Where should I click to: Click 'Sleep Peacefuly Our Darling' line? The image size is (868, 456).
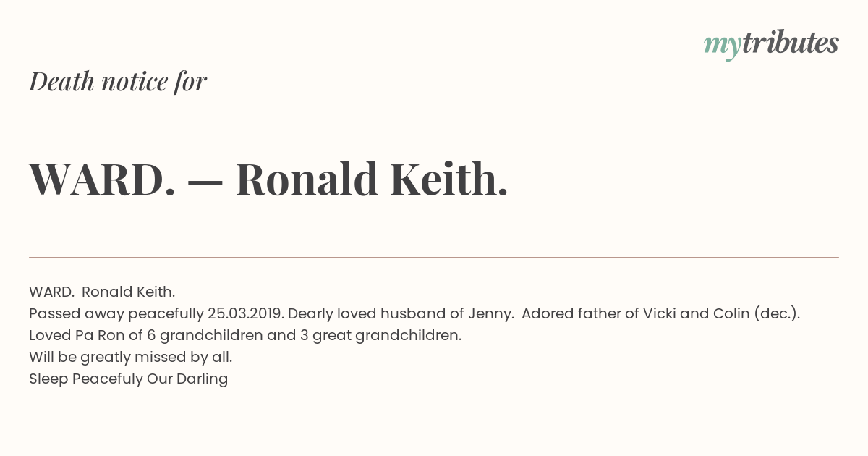[x=129, y=379]
